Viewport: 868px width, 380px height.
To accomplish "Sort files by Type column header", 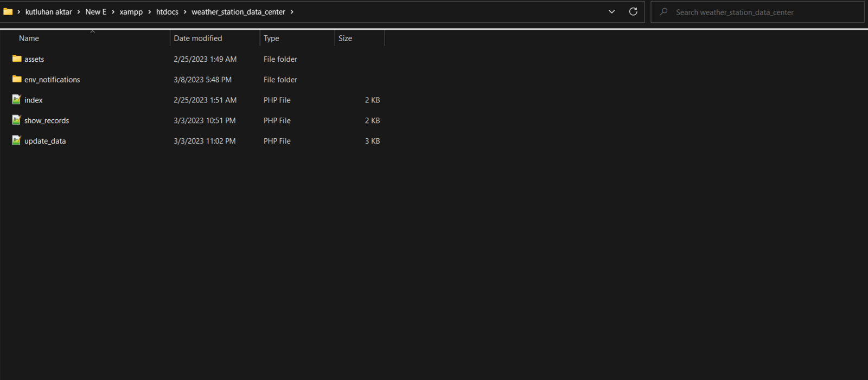I will pos(297,38).
